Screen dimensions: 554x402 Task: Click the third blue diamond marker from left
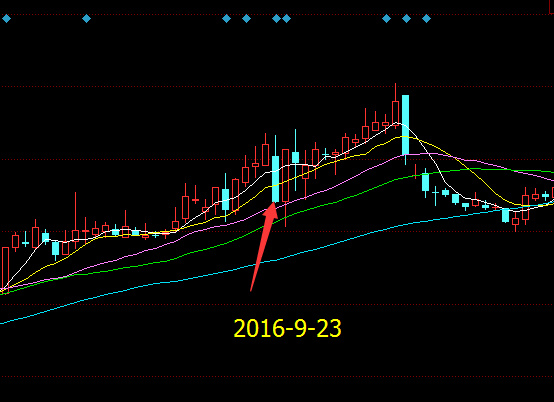226,18
